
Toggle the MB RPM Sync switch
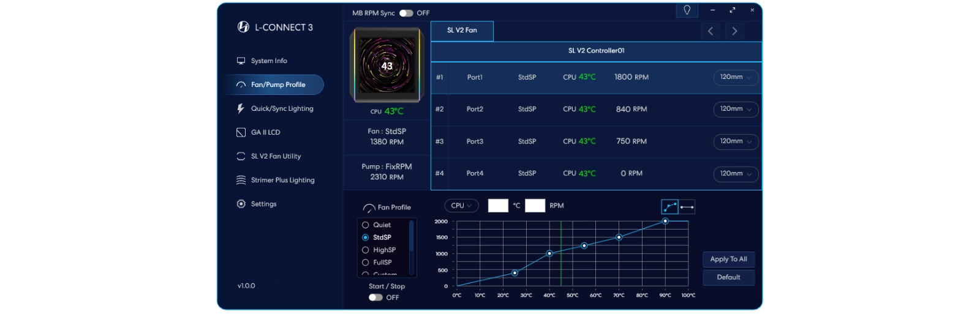pyautogui.click(x=406, y=13)
